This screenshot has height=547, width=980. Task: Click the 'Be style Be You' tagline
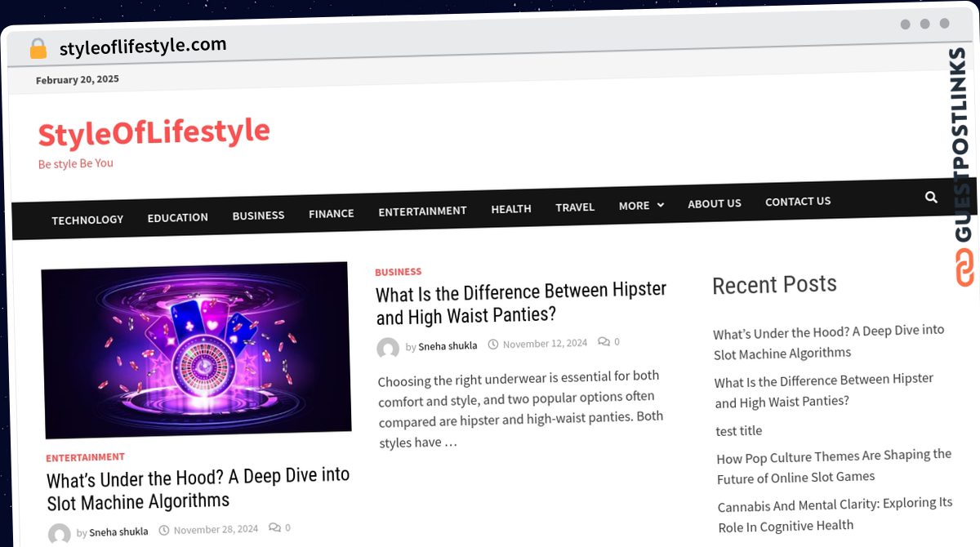pos(76,163)
